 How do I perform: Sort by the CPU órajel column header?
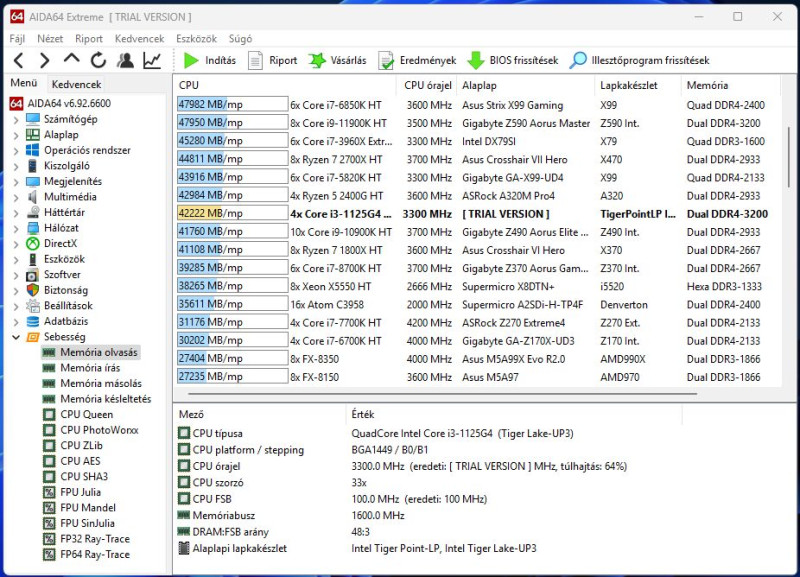tap(427, 85)
